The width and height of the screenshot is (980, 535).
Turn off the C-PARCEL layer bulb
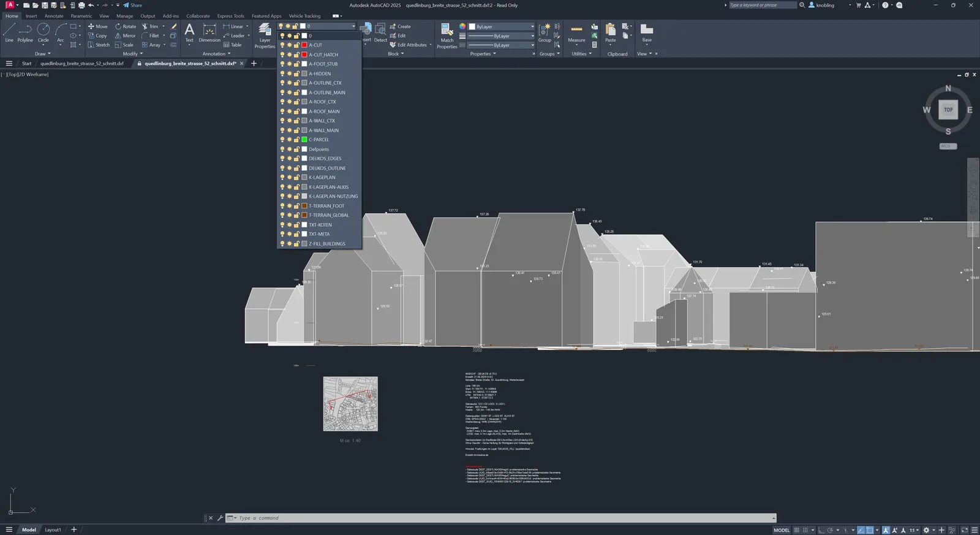click(x=282, y=140)
